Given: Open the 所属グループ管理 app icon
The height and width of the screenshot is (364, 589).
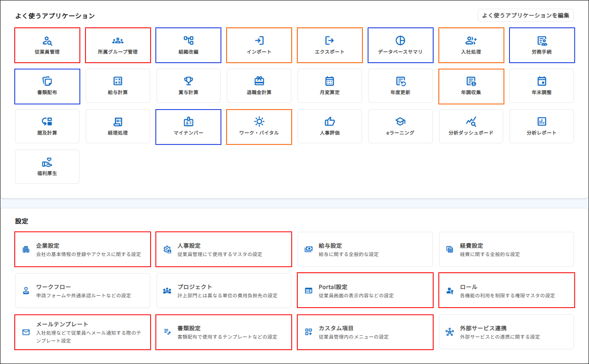Looking at the screenshot, I should [118, 45].
